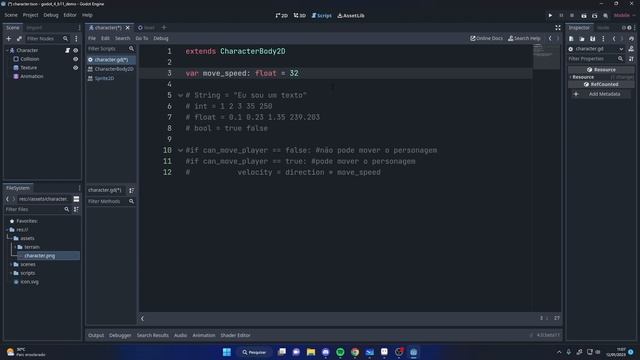Toggle FileSystem split view mode icon
This screenshot has height=360, width=640.
pos(76,199)
